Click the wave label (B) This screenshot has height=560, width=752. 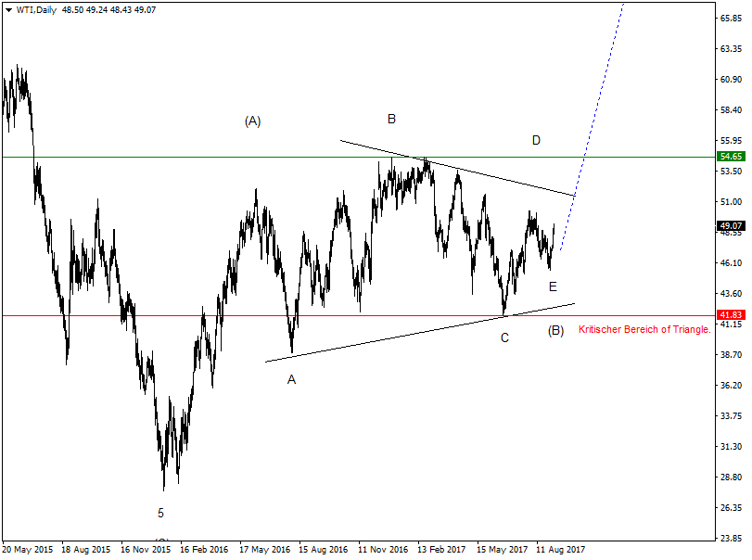pyautogui.click(x=556, y=327)
